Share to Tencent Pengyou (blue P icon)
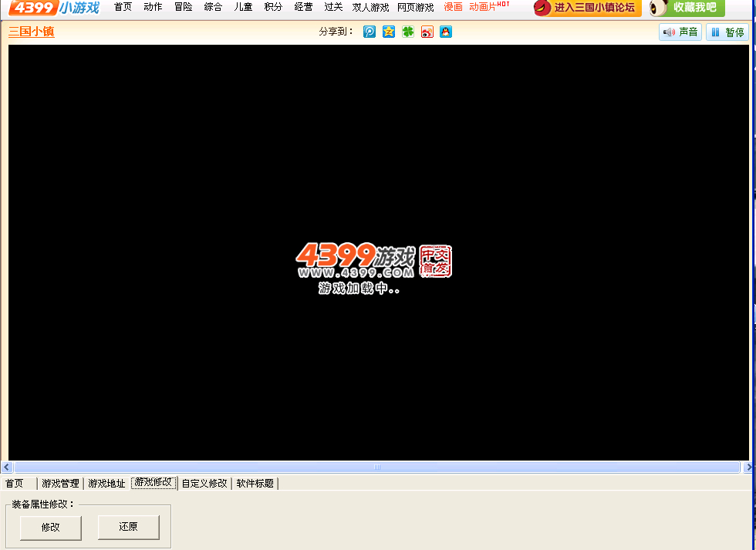This screenshot has height=550, width=756. click(370, 32)
